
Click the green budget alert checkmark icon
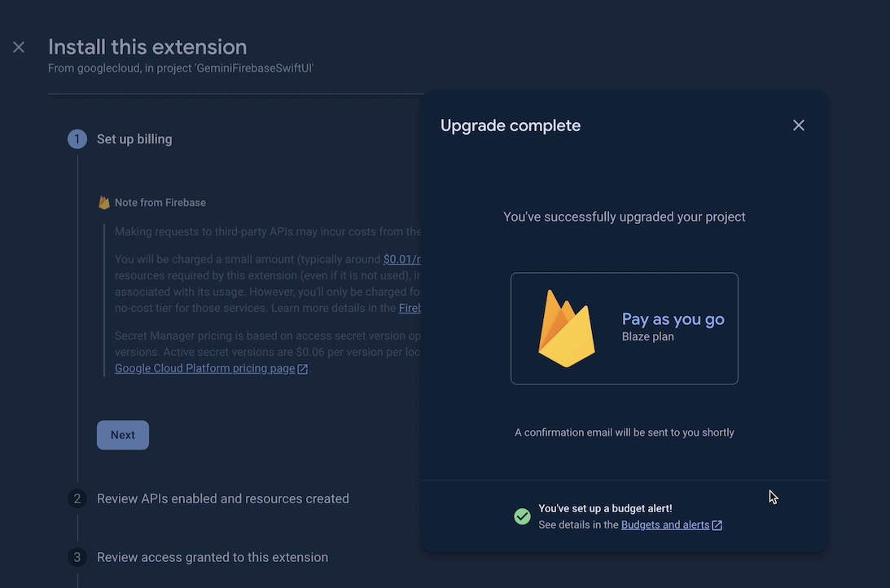pos(523,516)
